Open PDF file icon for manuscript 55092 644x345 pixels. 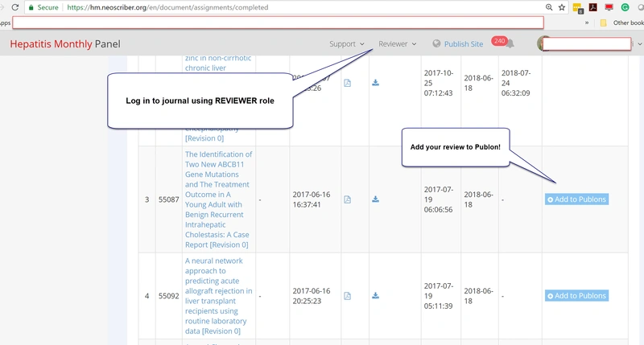(x=348, y=296)
